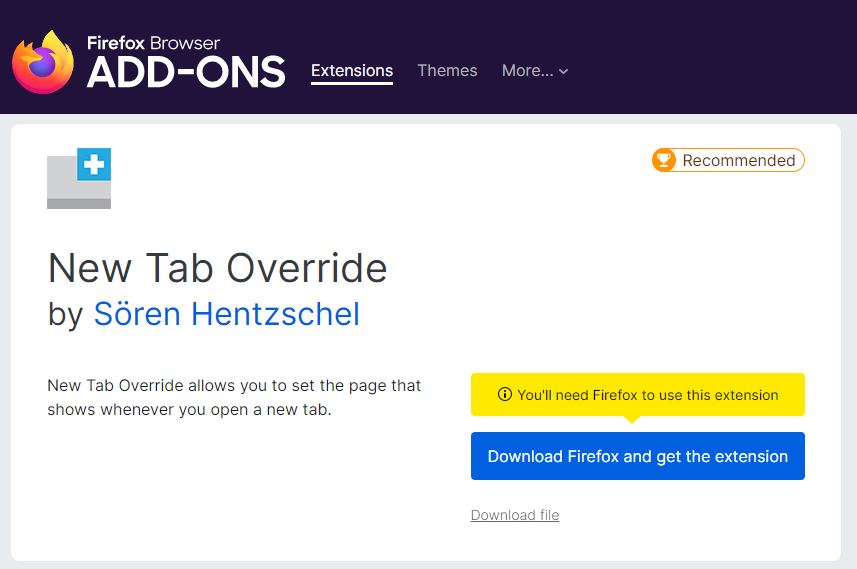The height and width of the screenshot is (569, 857).
Task: Click the extension description paragraph
Action: point(234,397)
